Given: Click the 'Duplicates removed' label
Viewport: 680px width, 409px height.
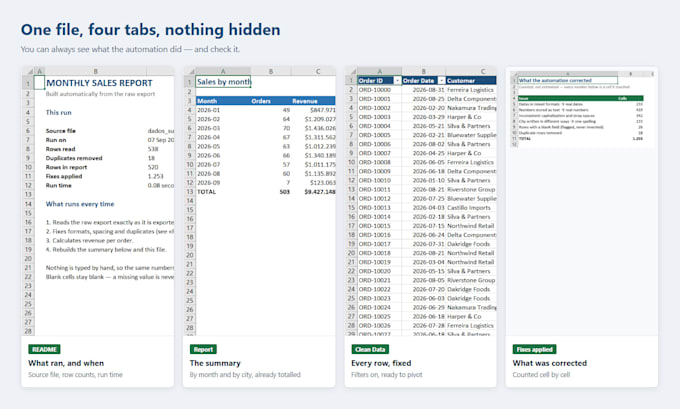Looking at the screenshot, I should (x=74, y=158).
